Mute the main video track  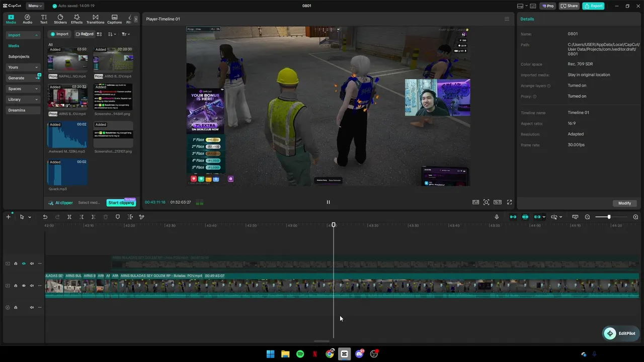[x=32, y=286]
